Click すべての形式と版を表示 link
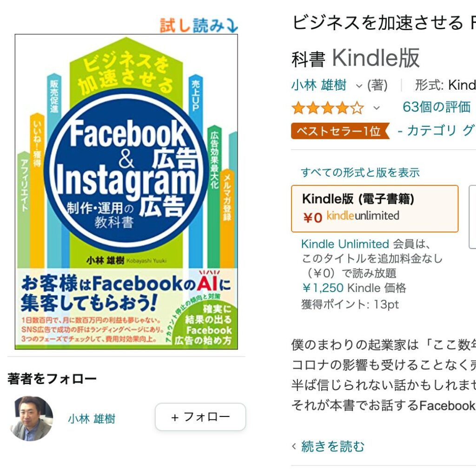The image size is (476, 476). point(360,172)
